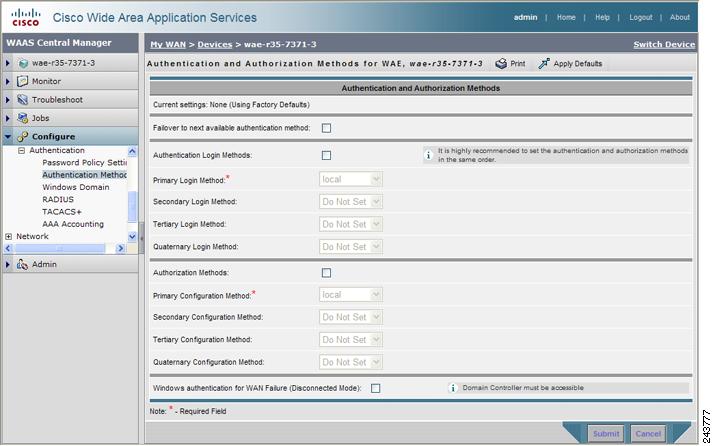Open the Secondary Login Method dropdown

pyautogui.click(x=351, y=202)
